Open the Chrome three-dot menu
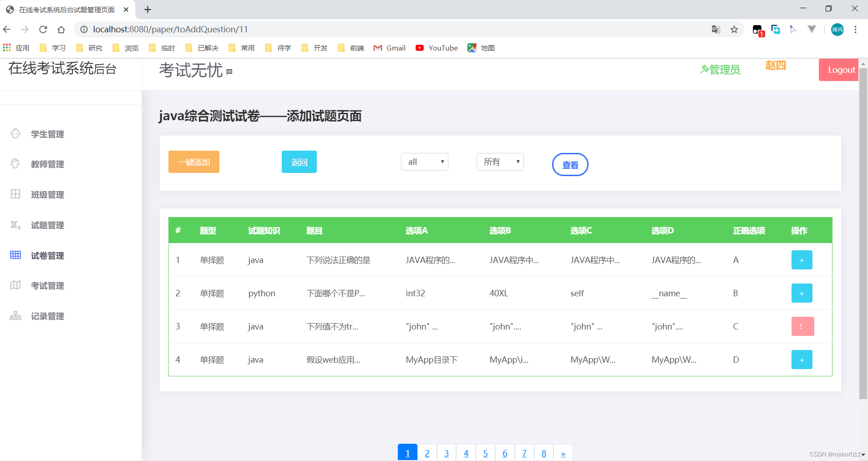The width and height of the screenshot is (868, 461). point(856,29)
